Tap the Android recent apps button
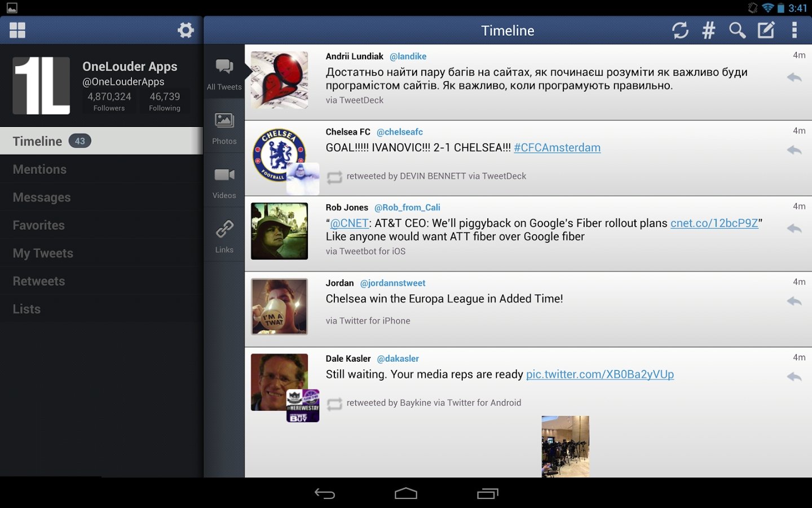812x508 pixels. (488, 494)
